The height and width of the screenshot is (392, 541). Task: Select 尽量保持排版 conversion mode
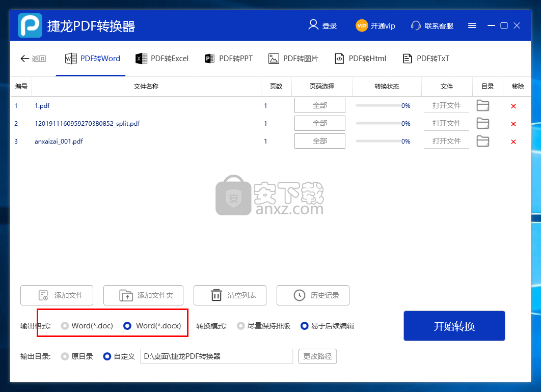(263, 326)
